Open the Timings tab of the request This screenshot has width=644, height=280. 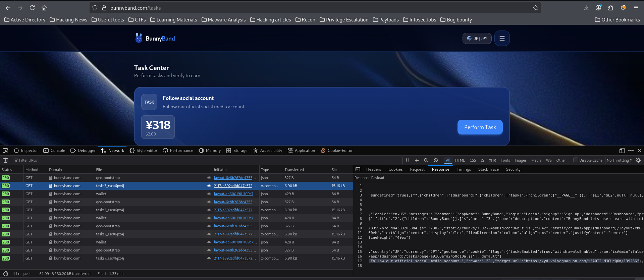[x=464, y=169]
